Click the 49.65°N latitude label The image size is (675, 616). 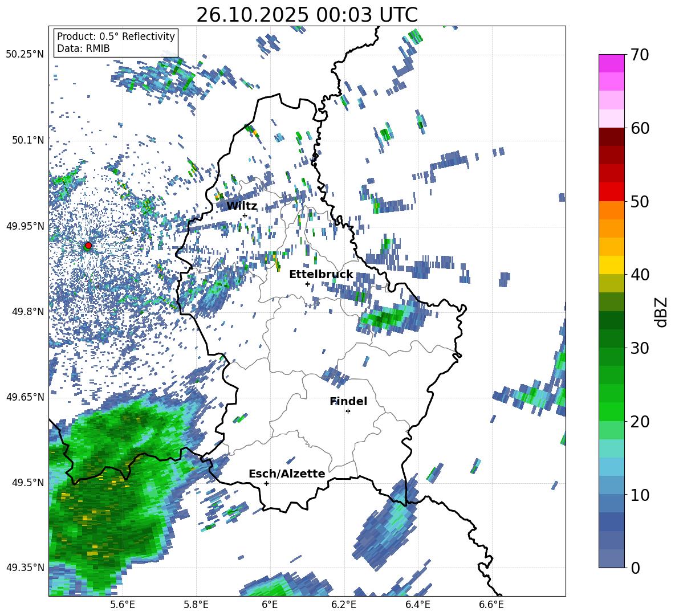click(x=25, y=397)
